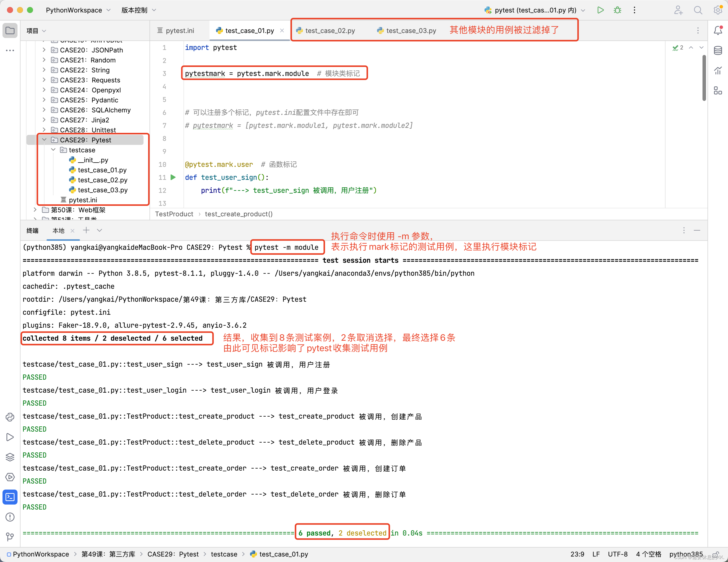The height and width of the screenshot is (562, 728).
Task: Collapse the testcase folder
Action: click(53, 150)
